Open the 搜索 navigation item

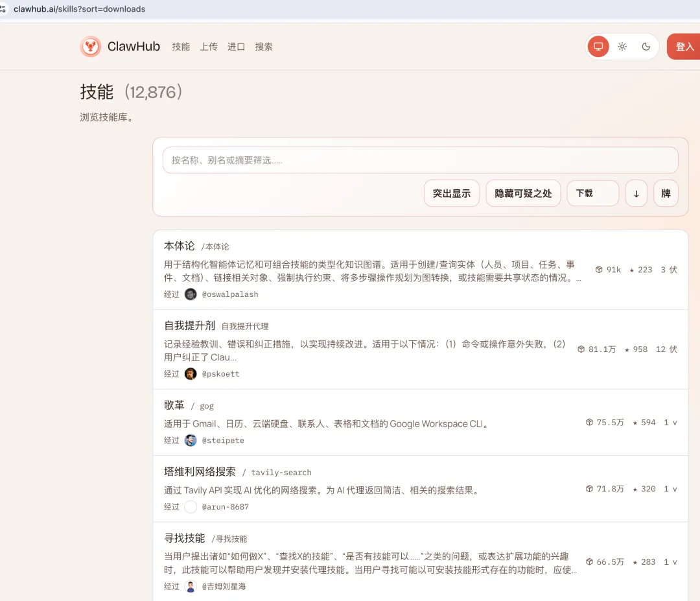pos(264,47)
